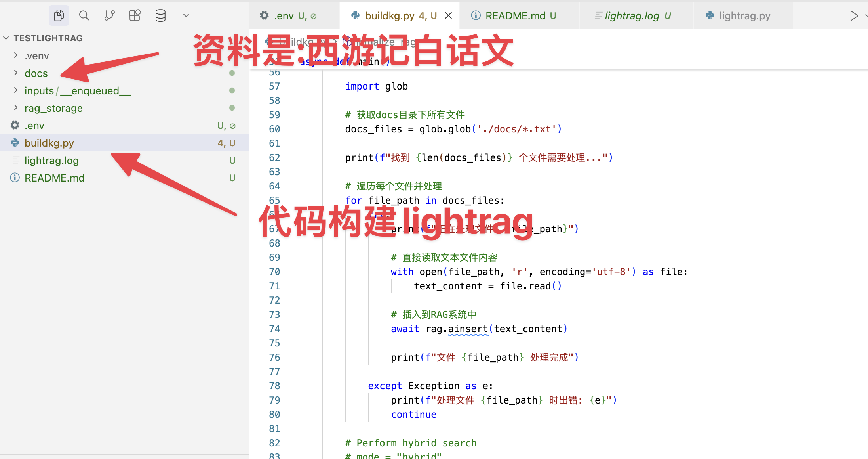Screen dimensions: 868x459
Task: Close the buildkg.py tab
Action: click(x=448, y=16)
